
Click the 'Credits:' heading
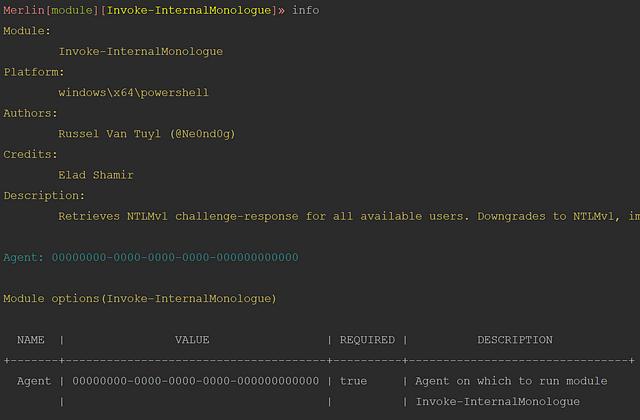pyautogui.click(x=30, y=154)
